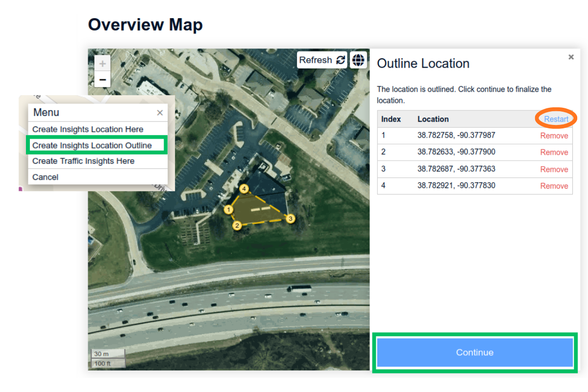Select Cancel in the Menu popup

point(45,177)
